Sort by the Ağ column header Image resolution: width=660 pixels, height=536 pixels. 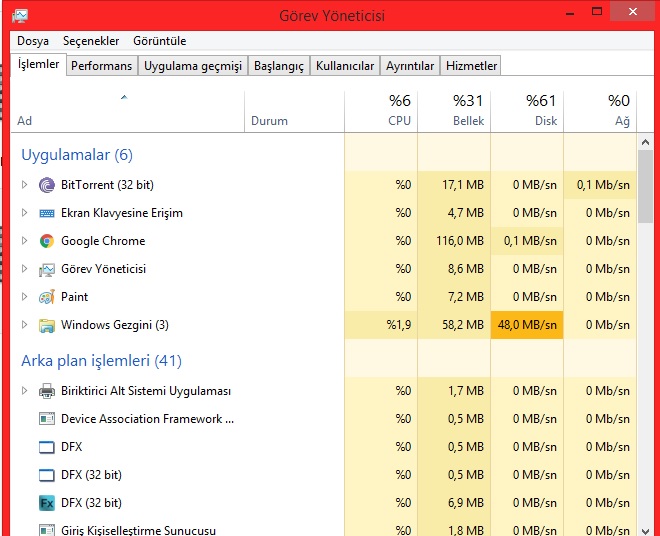click(600, 111)
